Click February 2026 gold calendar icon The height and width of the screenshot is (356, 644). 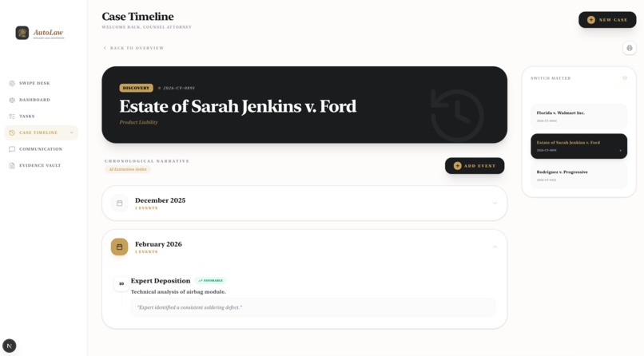click(x=120, y=247)
